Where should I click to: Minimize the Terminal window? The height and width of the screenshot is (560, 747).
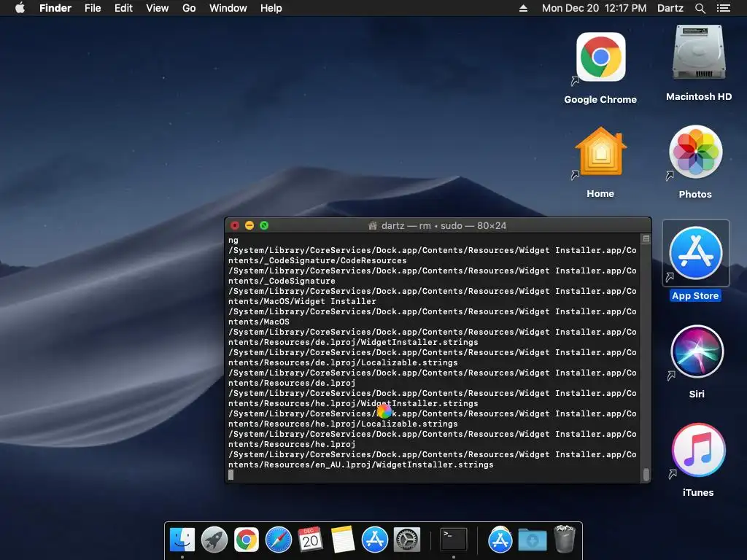click(249, 225)
